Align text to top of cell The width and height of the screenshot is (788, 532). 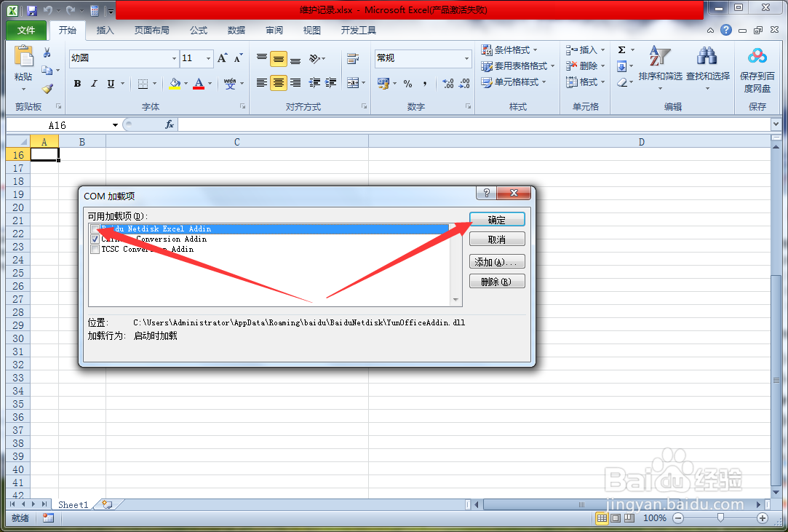(x=261, y=59)
